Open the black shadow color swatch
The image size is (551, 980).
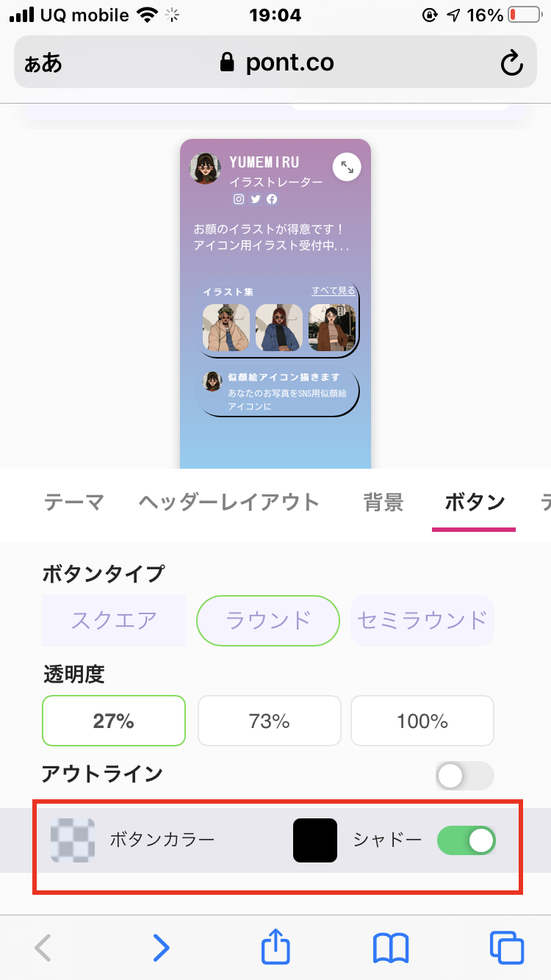[x=315, y=840]
